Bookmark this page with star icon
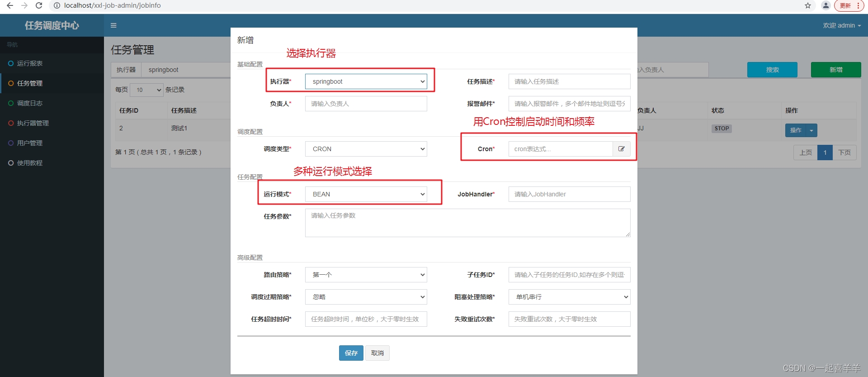Viewport: 868px width, 377px height. [x=808, y=5]
